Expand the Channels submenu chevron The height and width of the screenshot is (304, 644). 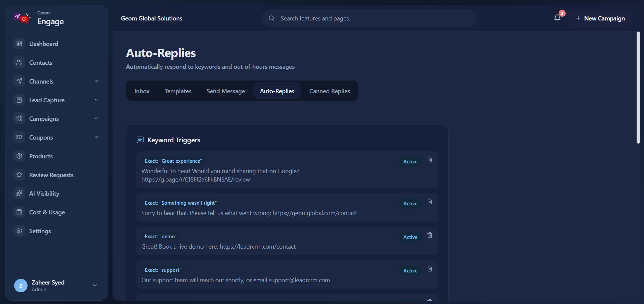[x=96, y=81]
